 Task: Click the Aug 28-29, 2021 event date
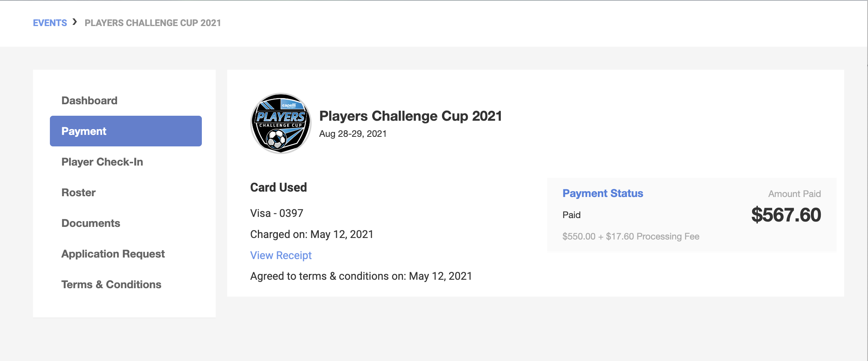click(x=353, y=134)
